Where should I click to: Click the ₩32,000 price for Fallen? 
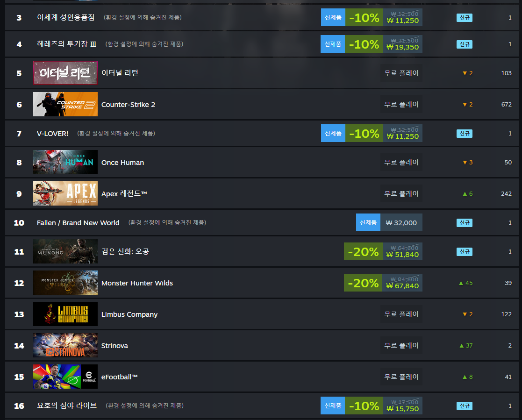pos(401,223)
